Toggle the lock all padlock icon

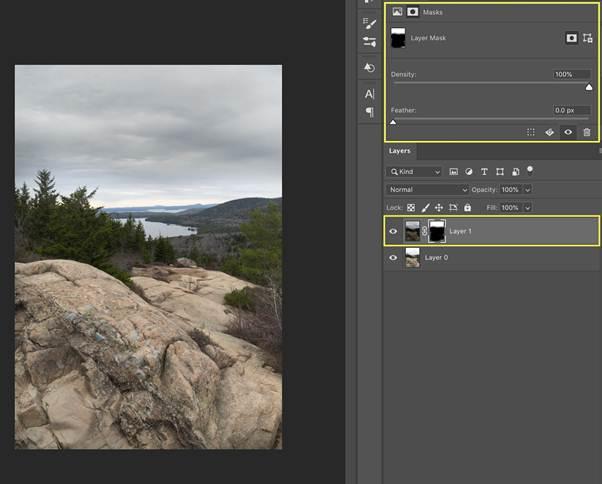coord(468,207)
